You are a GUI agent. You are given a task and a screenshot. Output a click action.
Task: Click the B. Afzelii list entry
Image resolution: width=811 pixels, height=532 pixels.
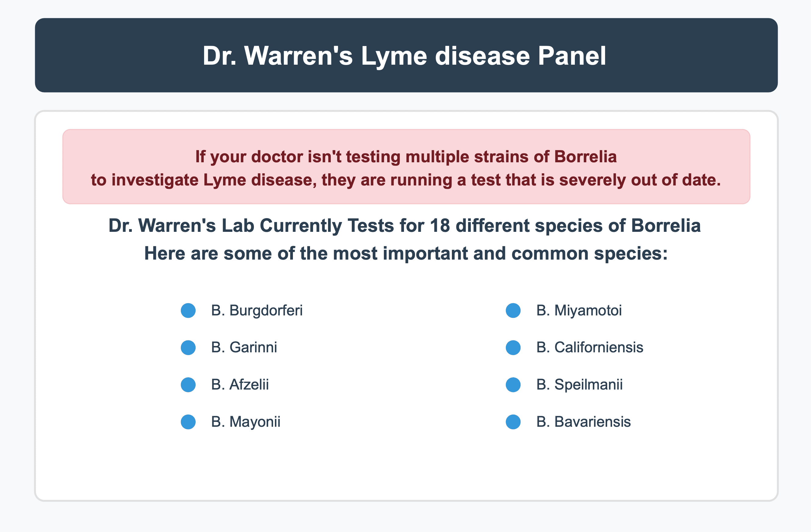(x=240, y=385)
